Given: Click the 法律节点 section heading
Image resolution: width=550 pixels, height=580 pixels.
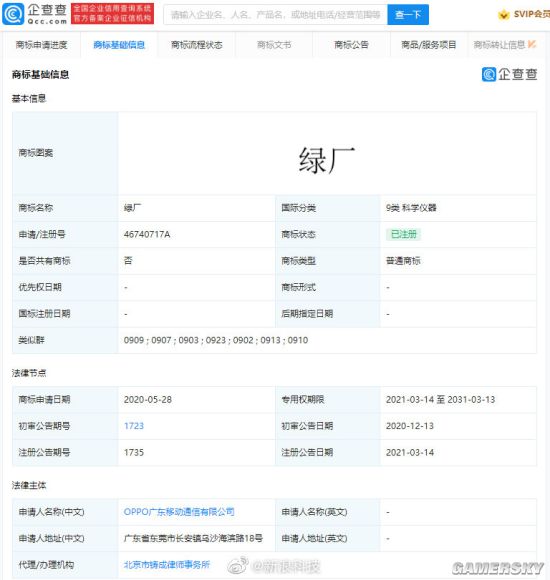Looking at the screenshot, I should pyautogui.click(x=29, y=373).
